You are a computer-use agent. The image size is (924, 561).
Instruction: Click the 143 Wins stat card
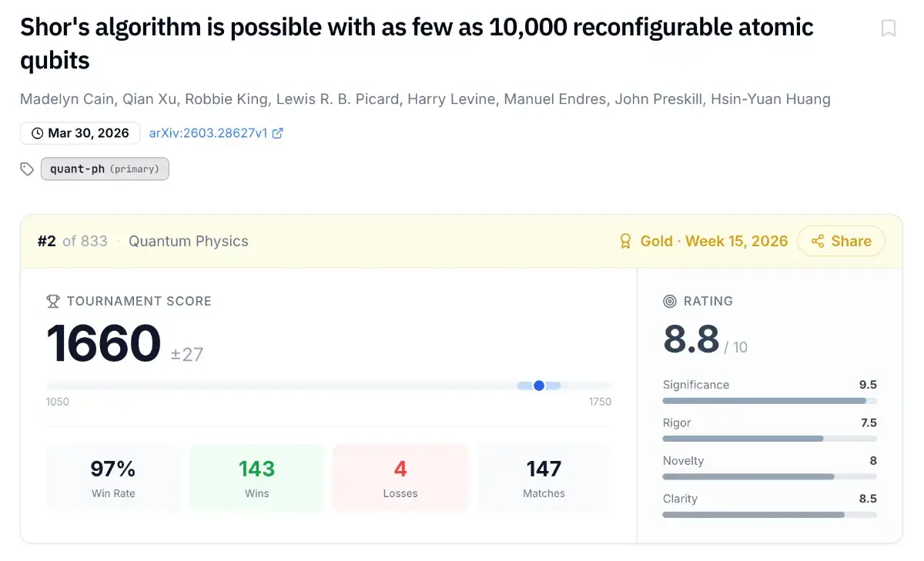257,478
